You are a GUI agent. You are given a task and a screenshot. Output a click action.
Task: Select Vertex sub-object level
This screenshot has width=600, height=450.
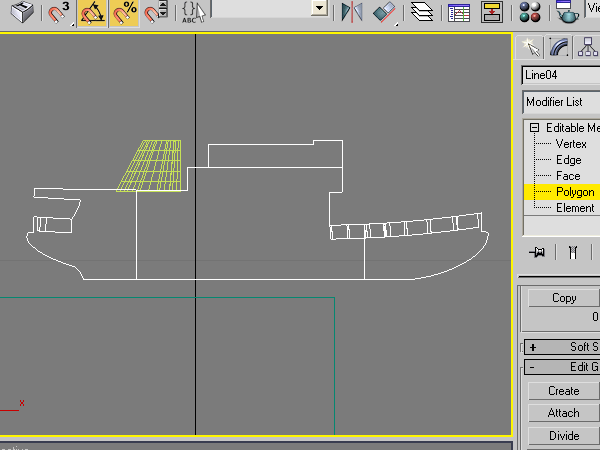pyautogui.click(x=571, y=144)
